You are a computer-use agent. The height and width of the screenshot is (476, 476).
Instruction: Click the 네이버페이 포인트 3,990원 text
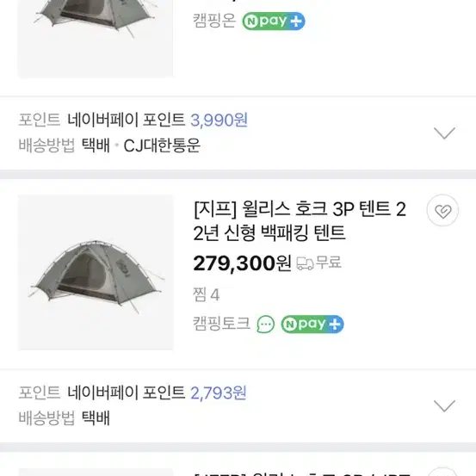pos(158,120)
